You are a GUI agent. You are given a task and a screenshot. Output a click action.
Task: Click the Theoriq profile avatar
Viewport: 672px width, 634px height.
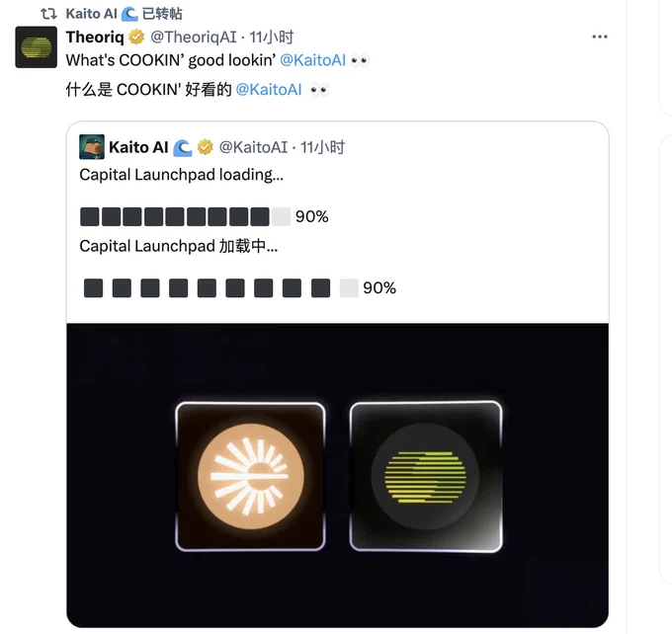tap(36, 47)
